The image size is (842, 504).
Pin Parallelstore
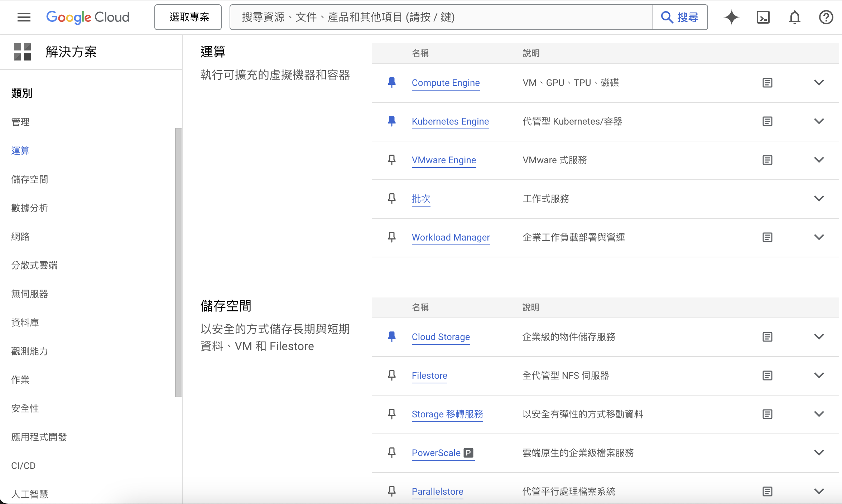coord(392,491)
